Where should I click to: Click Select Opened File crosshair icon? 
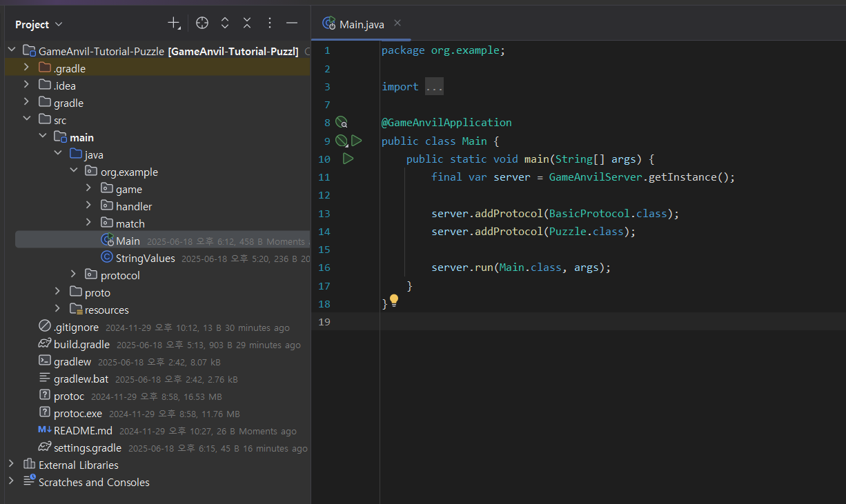click(x=201, y=23)
